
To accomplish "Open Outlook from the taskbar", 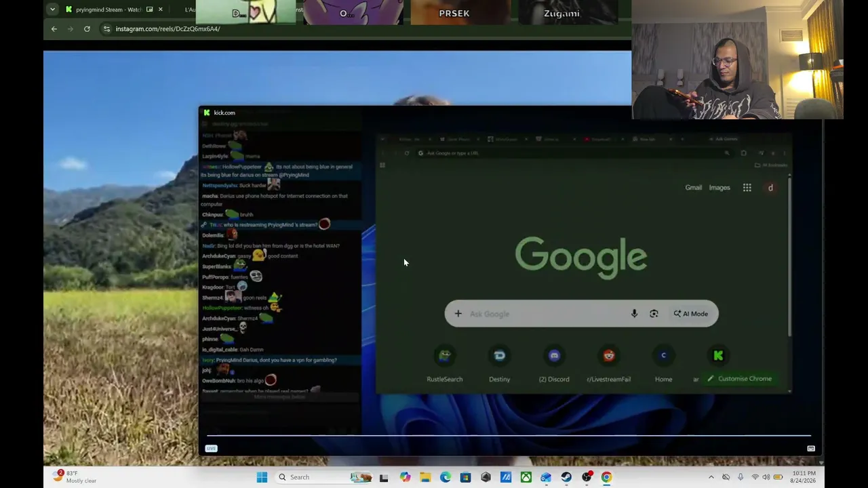I will (546, 477).
